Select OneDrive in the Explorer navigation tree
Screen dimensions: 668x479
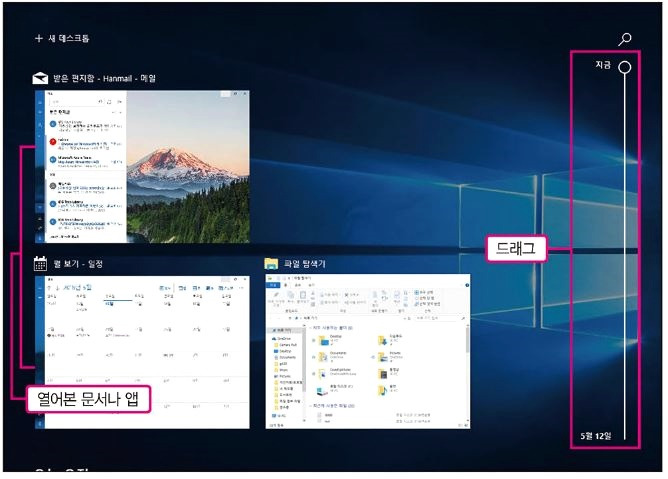(283, 338)
